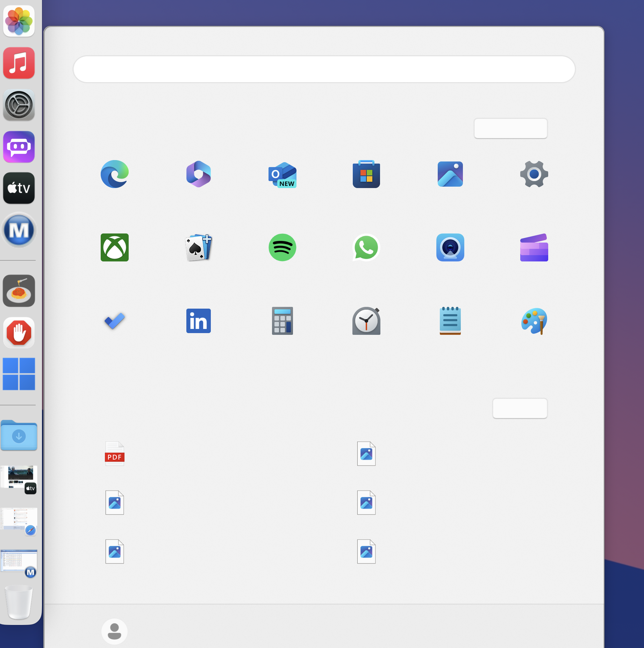Viewport: 644px width, 648px height.
Task: Open Outlook (new) pinned app
Action: point(282,175)
